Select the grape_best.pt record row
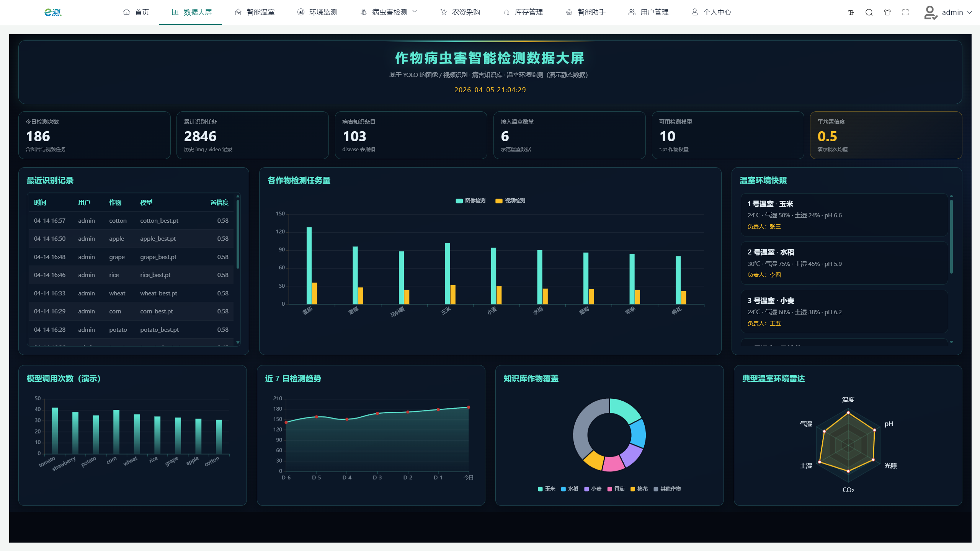980x551 pixels. pos(131,257)
